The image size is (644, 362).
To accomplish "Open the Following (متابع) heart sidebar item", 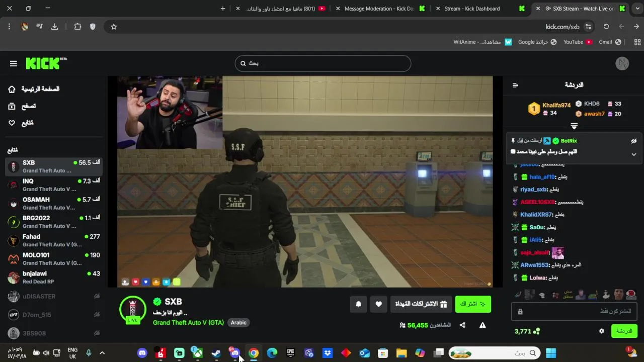I will pos(21,123).
